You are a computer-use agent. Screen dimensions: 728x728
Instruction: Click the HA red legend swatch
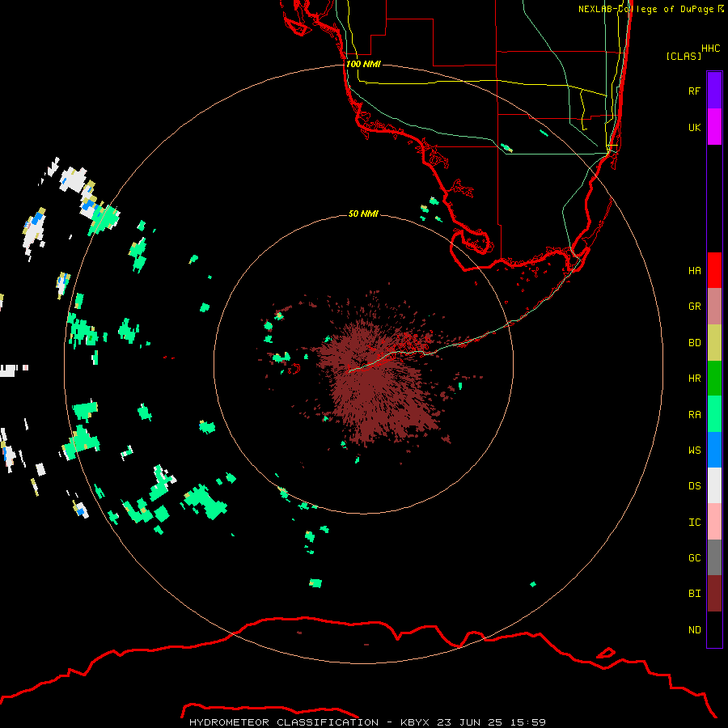pos(714,270)
